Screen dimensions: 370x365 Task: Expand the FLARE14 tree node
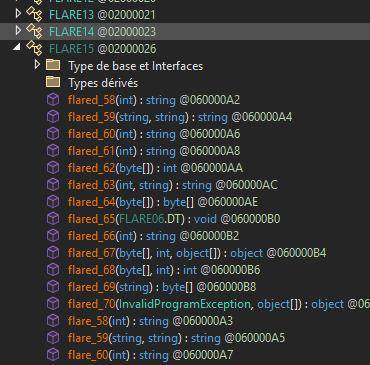[18, 30]
